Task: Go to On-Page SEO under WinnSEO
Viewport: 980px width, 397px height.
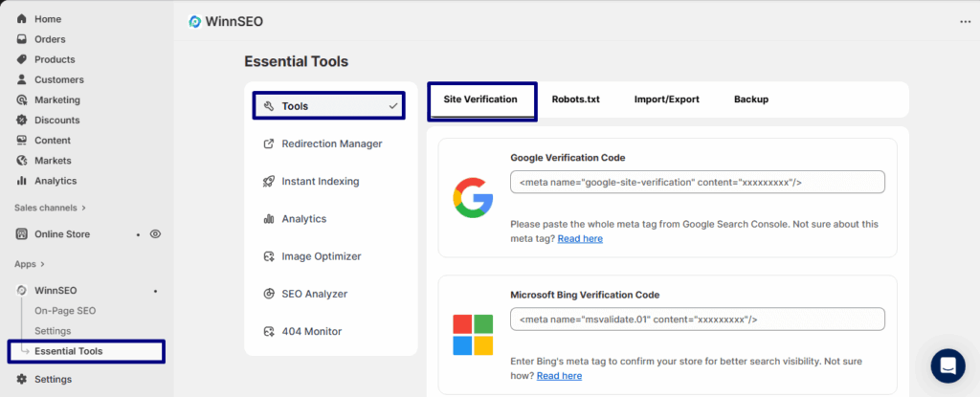Action: pos(65,311)
